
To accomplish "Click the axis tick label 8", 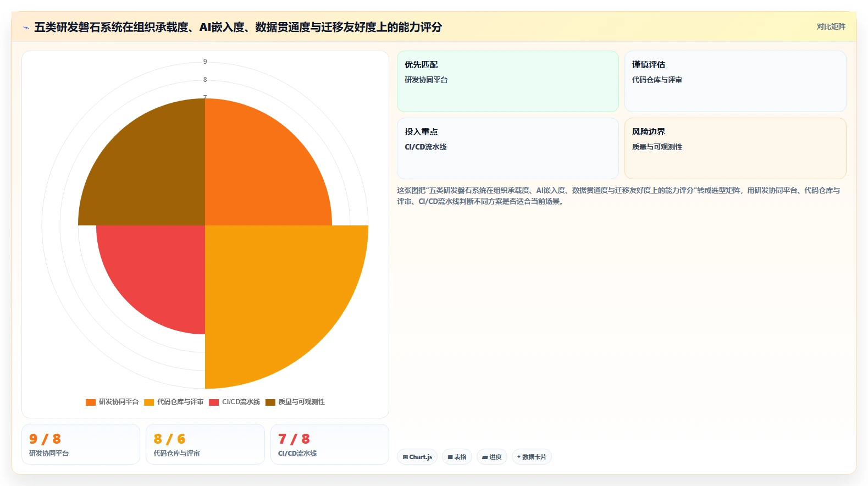I will pyautogui.click(x=205, y=80).
